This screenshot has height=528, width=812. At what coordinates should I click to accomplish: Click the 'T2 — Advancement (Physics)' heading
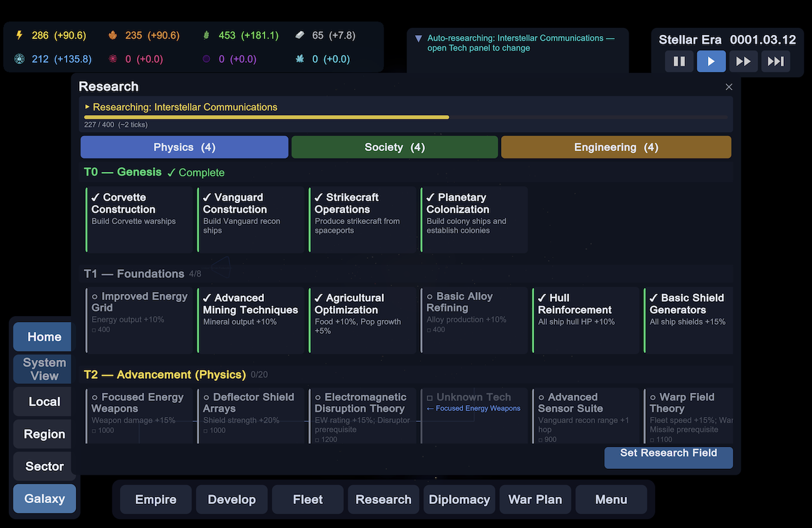click(165, 374)
